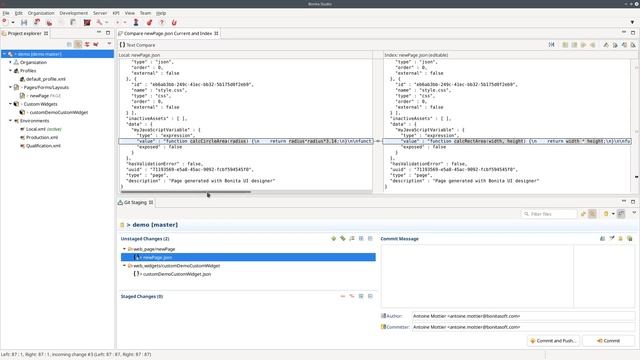The height and width of the screenshot is (360, 640).
Task: Select newPage under Pages/Forms/Layouts
Action: coord(39,96)
